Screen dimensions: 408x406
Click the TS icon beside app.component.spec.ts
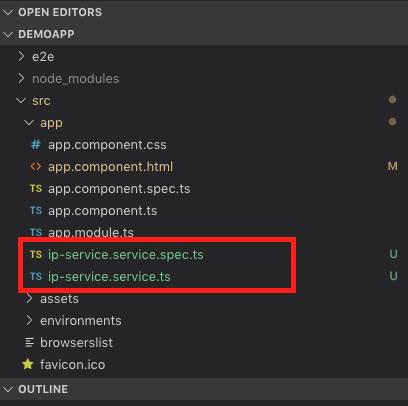(x=36, y=188)
